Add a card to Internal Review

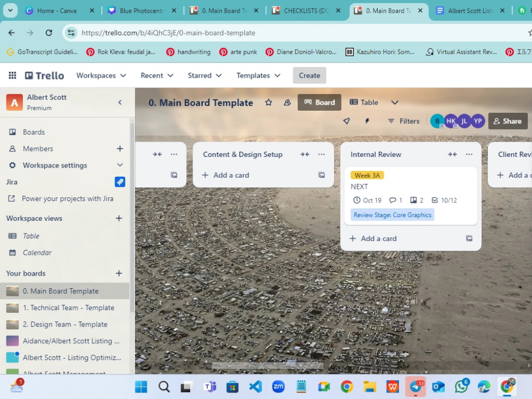[x=373, y=238]
